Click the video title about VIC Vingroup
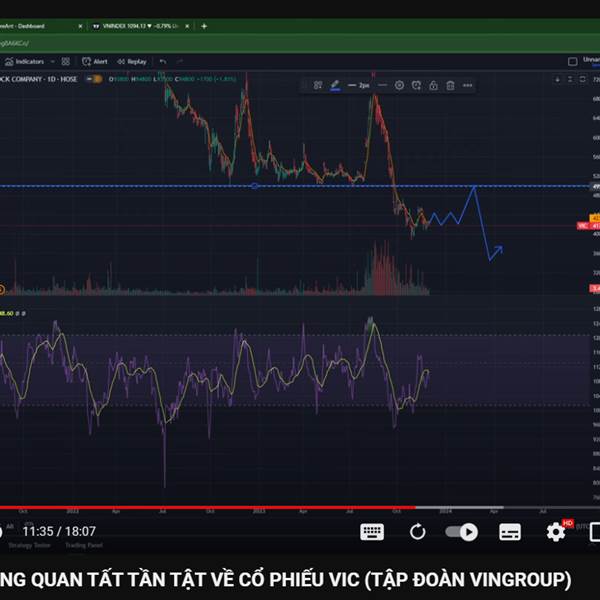The image size is (600, 600). [285, 579]
